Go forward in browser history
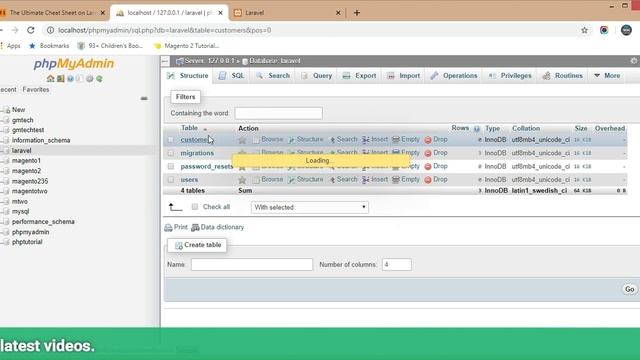The width and height of the screenshot is (640, 360). point(15,30)
